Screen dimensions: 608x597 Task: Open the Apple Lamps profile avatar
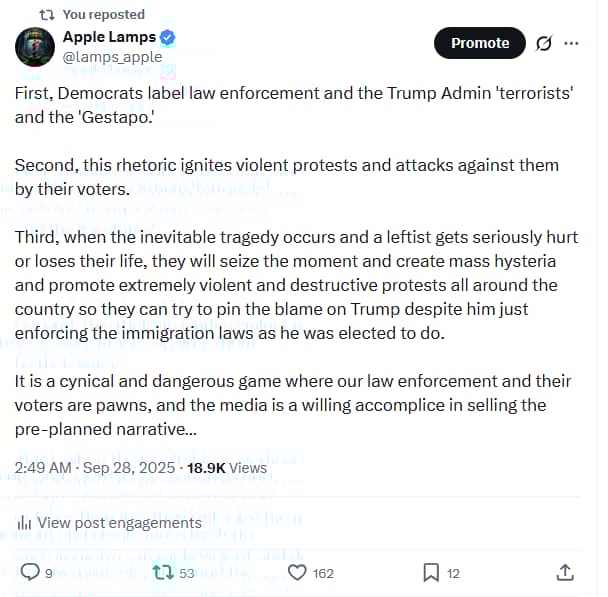35,47
